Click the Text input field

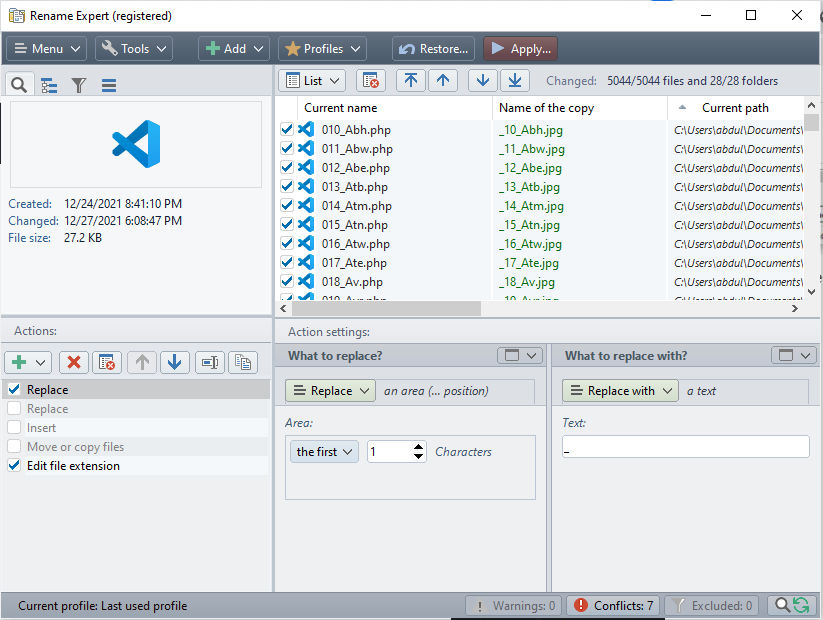pyautogui.click(x=685, y=447)
